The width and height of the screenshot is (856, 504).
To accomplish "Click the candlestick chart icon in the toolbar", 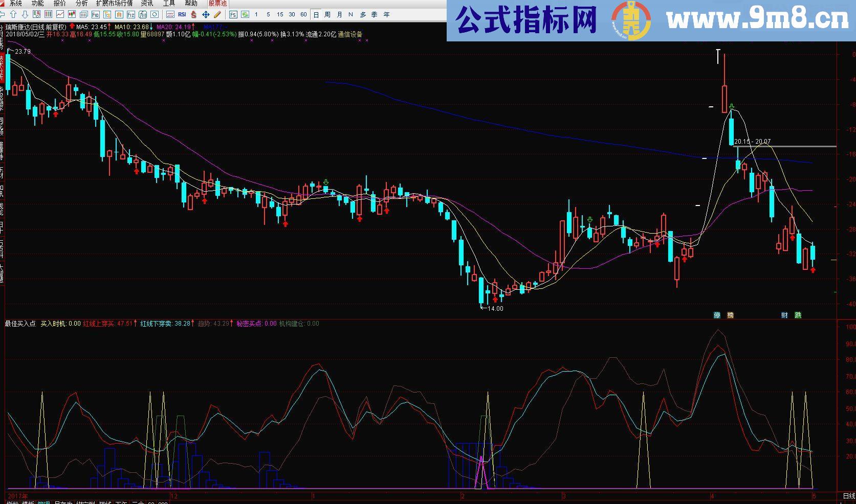I will point(71,14).
